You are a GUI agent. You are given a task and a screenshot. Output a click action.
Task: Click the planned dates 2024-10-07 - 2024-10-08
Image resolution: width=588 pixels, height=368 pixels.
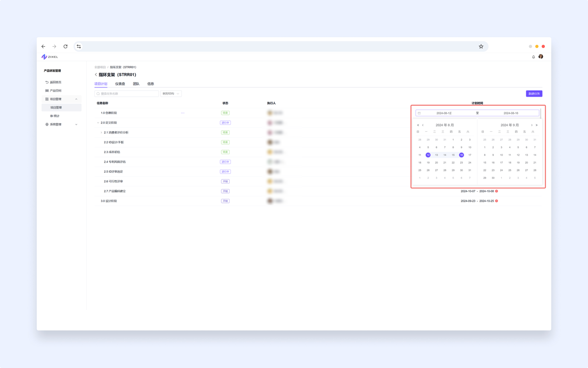click(477, 191)
